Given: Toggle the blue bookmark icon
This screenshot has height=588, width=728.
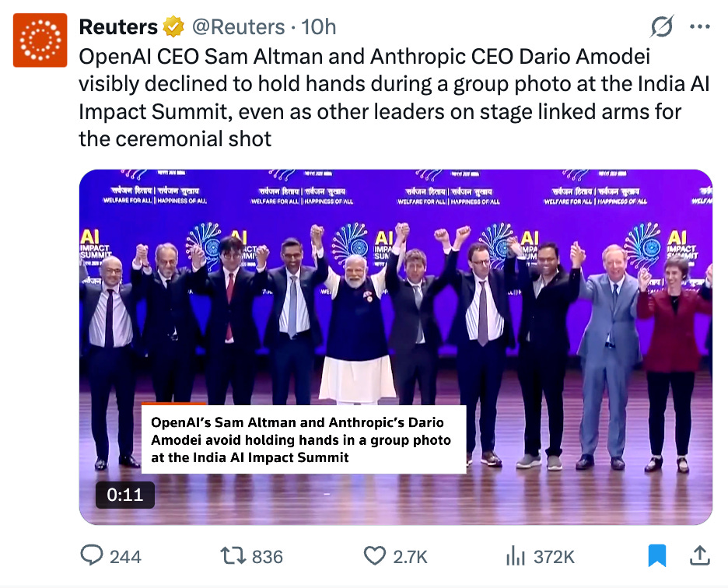Looking at the screenshot, I should [657, 555].
